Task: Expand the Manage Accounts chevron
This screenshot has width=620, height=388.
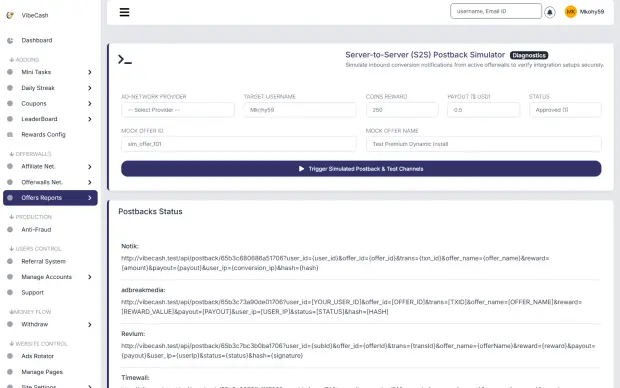Action: [x=90, y=277]
